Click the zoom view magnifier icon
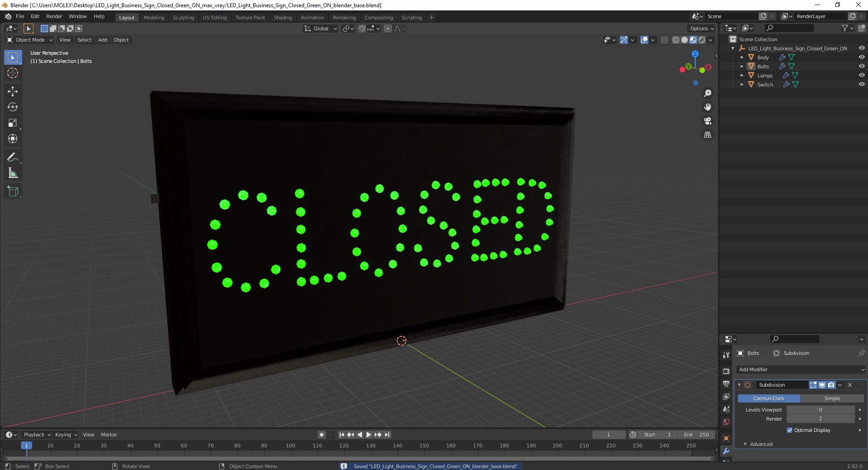 pyautogui.click(x=708, y=93)
